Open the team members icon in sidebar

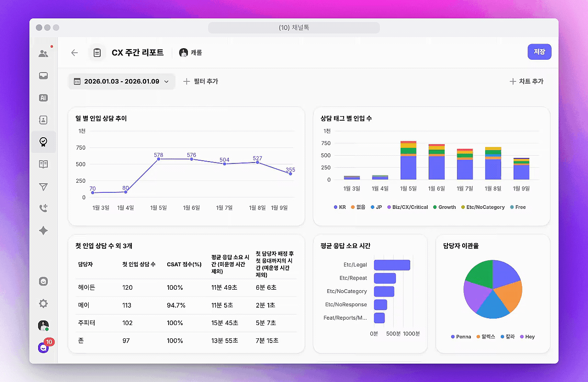click(44, 54)
